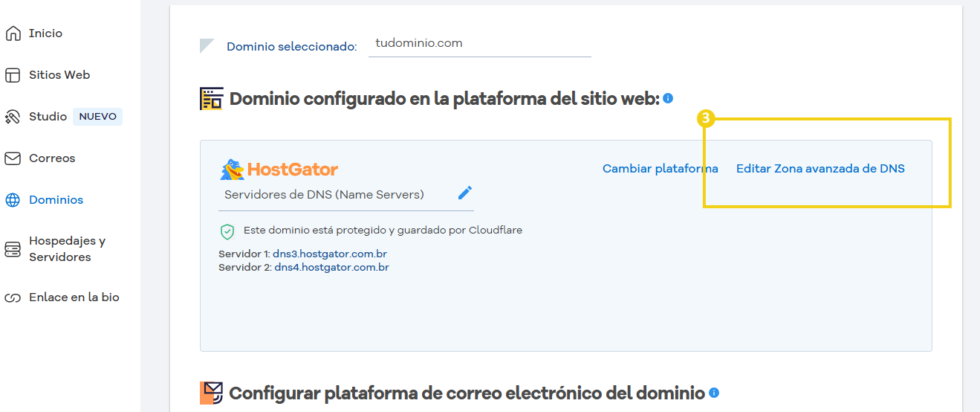This screenshot has height=412, width=980.
Task: Click the HostGator logo
Action: (x=279, y=170)
